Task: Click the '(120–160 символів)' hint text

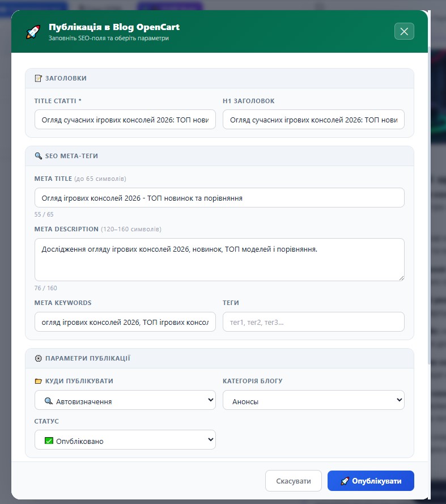Action: click(131, 229)
